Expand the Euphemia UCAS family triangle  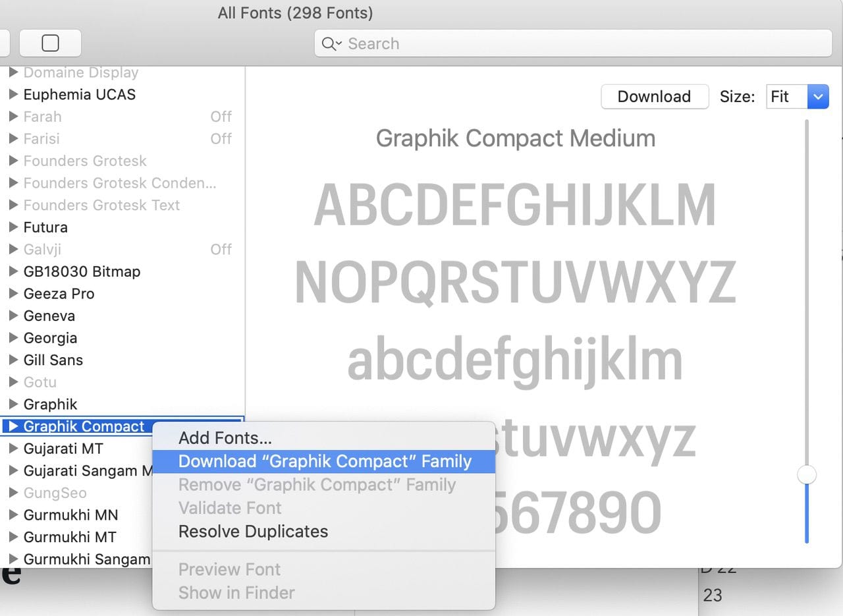click(13, 94)
